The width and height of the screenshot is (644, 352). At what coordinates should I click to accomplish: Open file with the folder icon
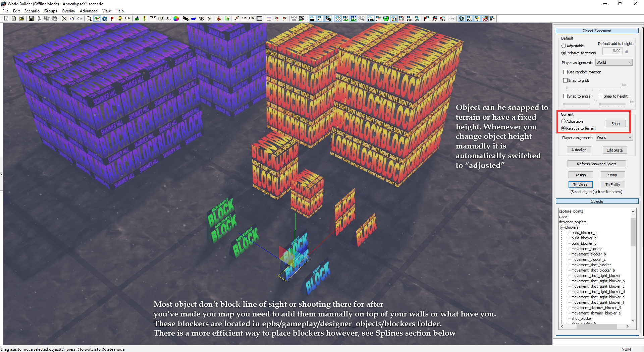coord(21,19)
